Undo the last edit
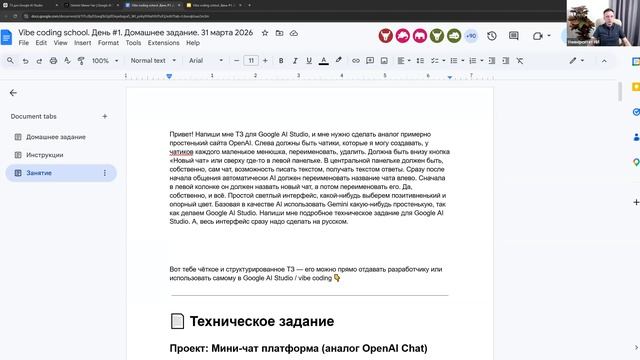 [x=25, y=60]
